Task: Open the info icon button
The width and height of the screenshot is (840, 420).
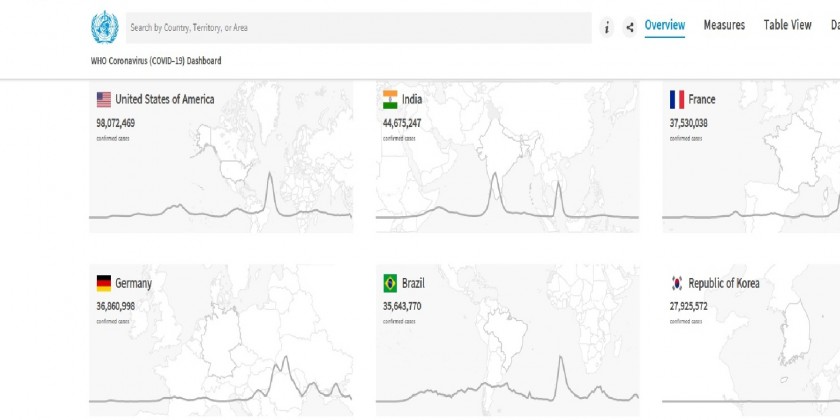Action: [606, 27]
